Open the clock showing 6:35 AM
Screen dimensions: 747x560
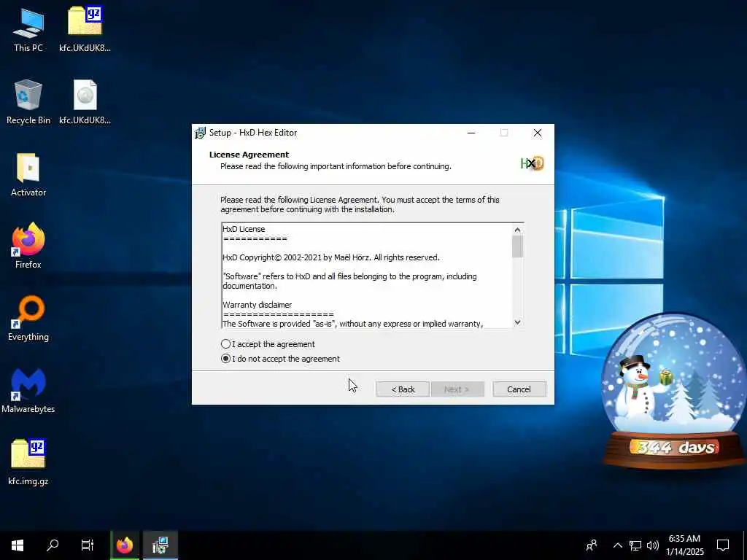tap(684, 545)
